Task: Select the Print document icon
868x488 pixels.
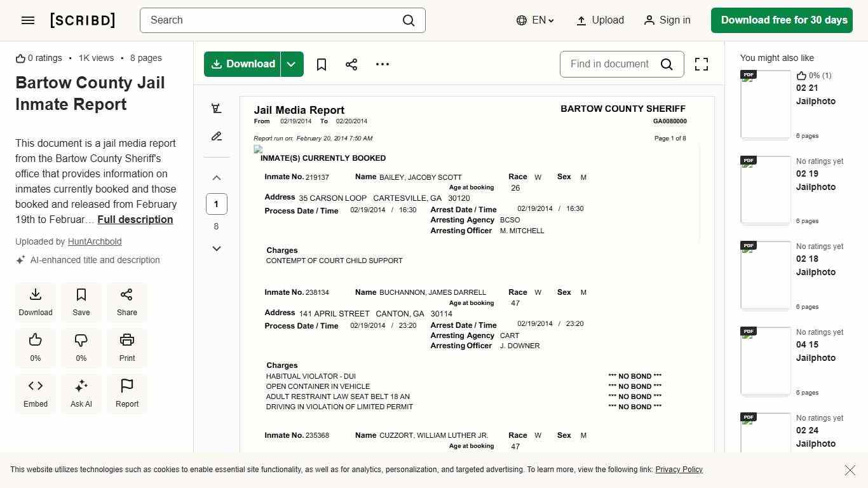Action: (126, 348)
